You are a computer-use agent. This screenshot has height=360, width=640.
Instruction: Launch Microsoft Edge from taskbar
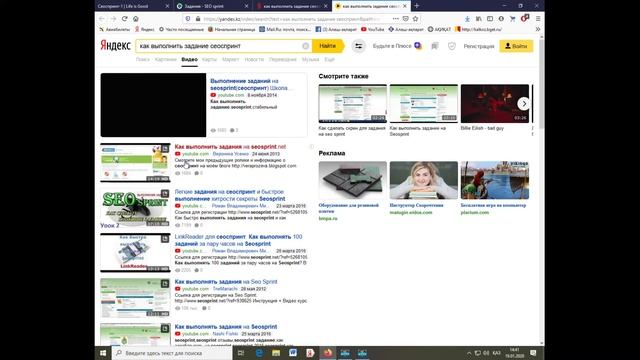tap(259, 353)
